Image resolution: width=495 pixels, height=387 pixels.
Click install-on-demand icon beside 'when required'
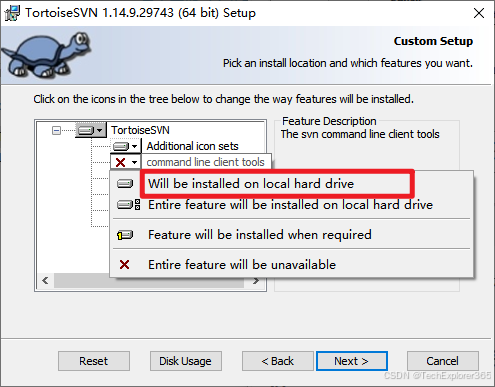pos(125,235)
